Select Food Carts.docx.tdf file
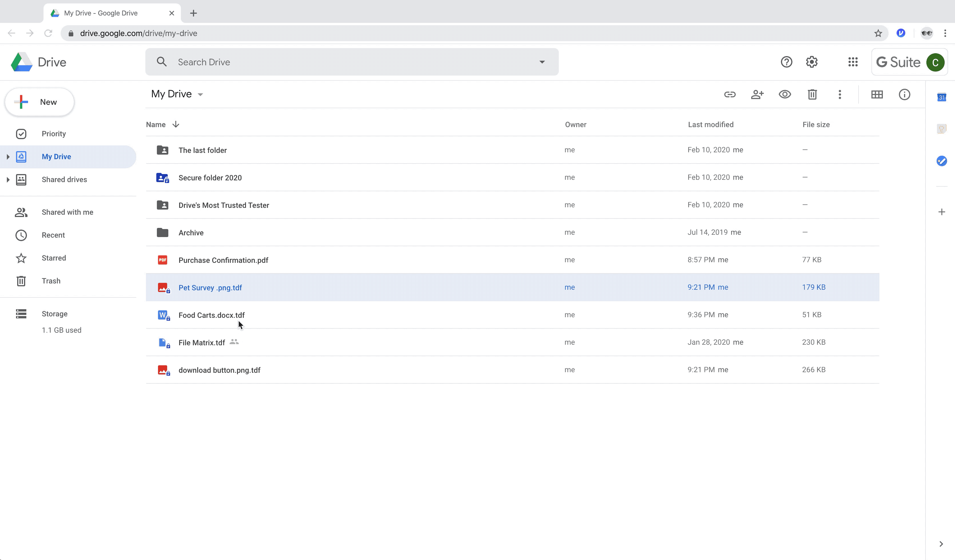 512,315
